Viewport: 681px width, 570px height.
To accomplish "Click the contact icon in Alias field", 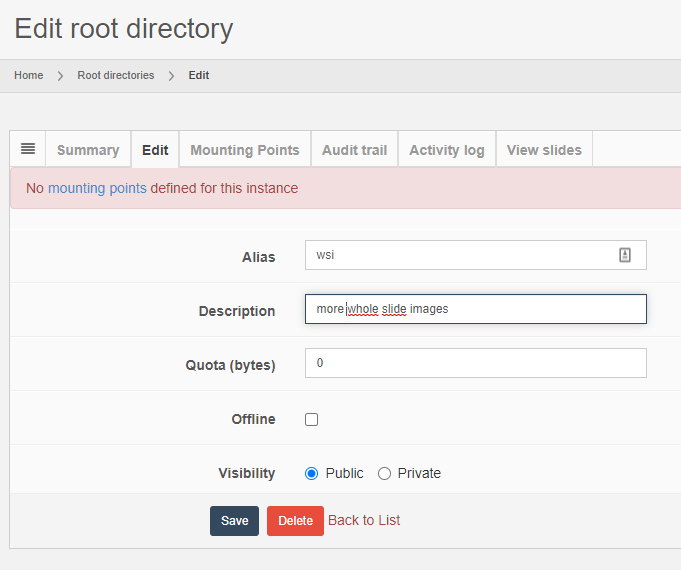I will click(625, 255).
